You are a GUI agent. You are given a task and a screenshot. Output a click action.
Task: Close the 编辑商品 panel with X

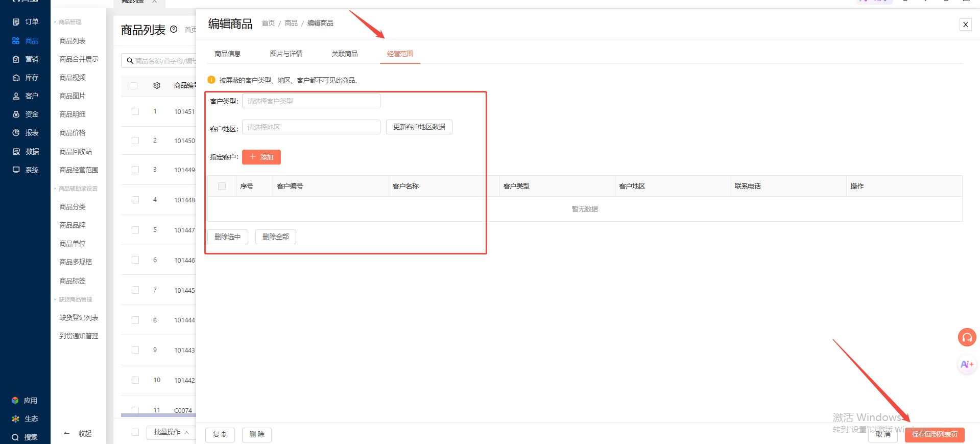point(965,25)
